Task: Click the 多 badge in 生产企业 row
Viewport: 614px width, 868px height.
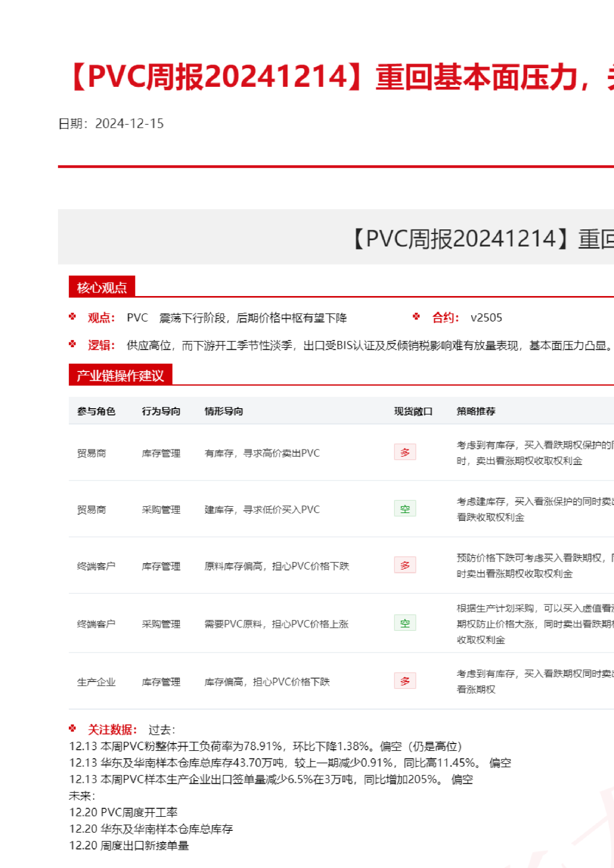Action: 405,681
